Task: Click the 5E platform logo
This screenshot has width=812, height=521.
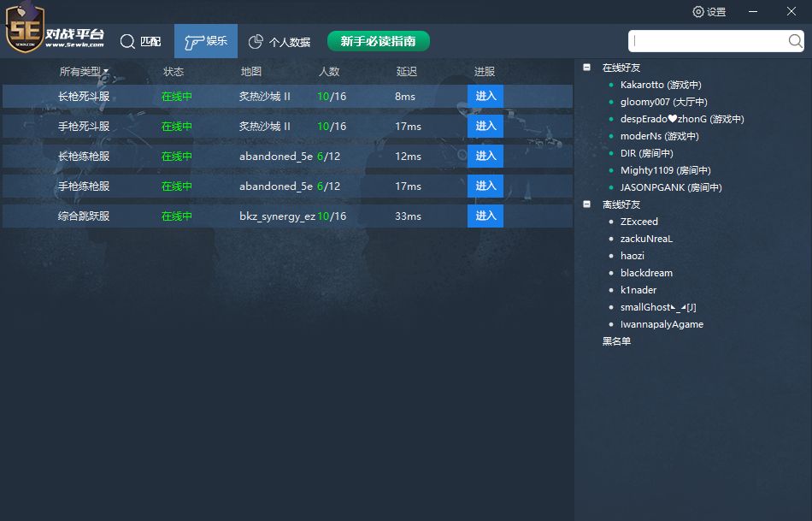Action: (25, 27)
